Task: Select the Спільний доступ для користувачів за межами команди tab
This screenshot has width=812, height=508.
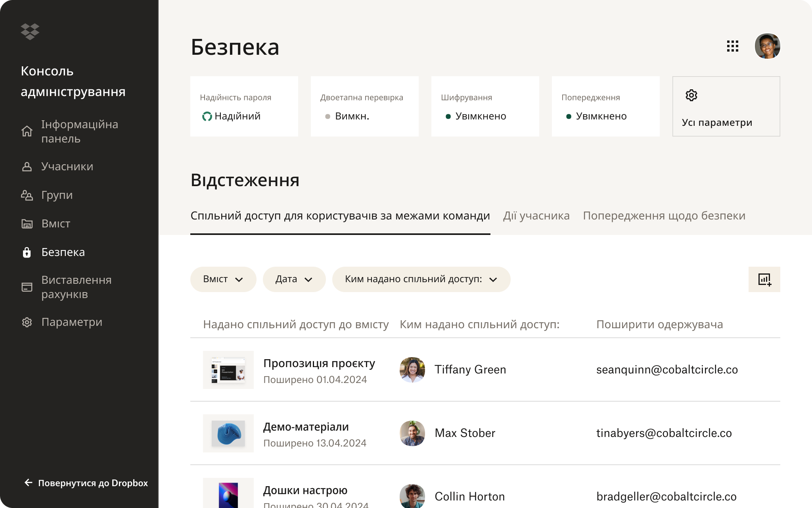Action: tap(340, 216)
